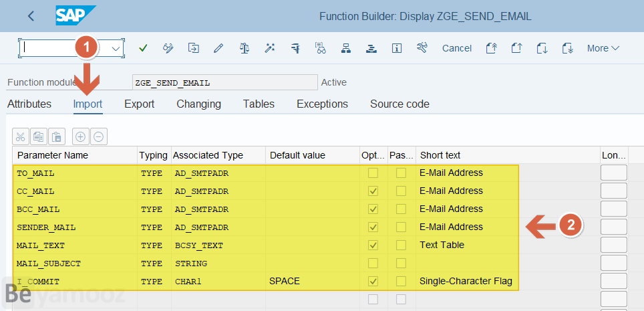Click Long text button for CC_MAIL row

tap(614, 191)
